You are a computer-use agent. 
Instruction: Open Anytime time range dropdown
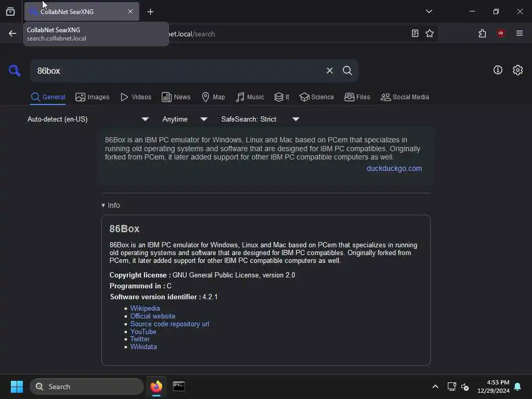point(184,119)
